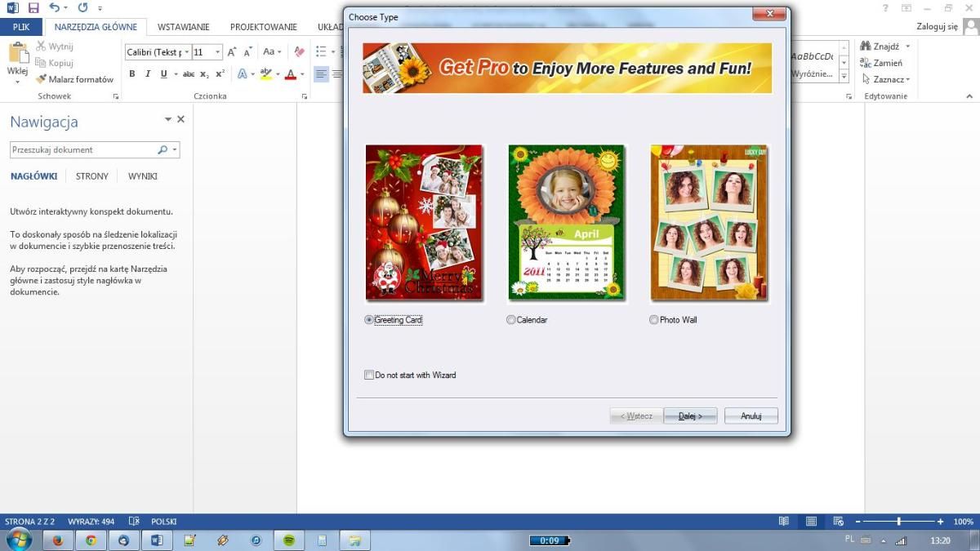Click the Bold formatting icon

132,74
